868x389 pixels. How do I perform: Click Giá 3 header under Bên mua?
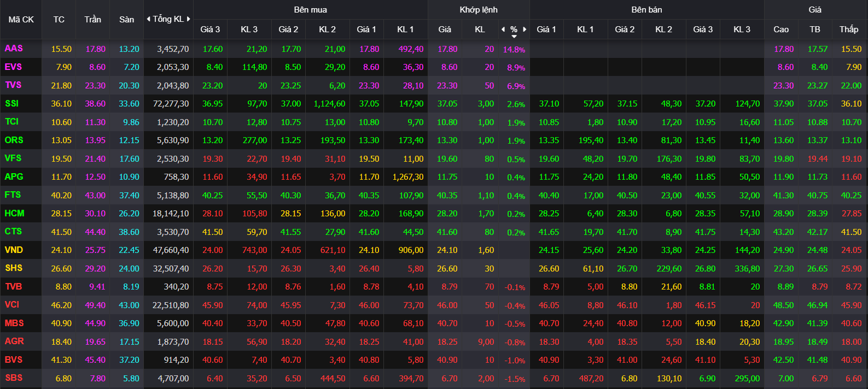210,30
